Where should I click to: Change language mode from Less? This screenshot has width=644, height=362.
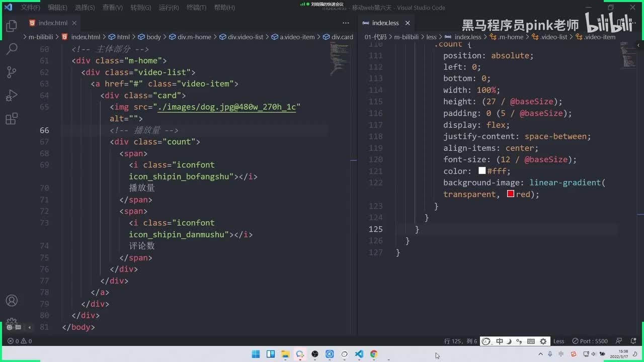[x=559, y=341]
